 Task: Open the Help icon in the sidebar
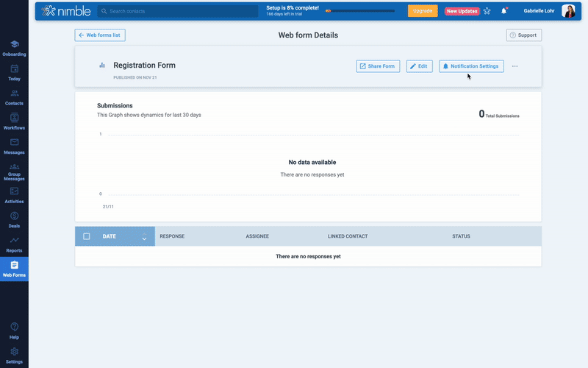[14, 330]
